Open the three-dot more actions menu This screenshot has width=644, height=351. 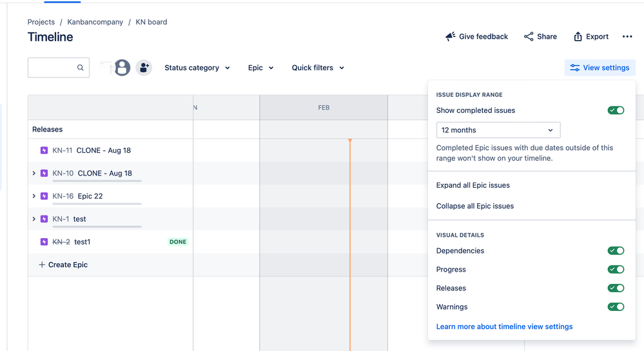tap(627, 37)
